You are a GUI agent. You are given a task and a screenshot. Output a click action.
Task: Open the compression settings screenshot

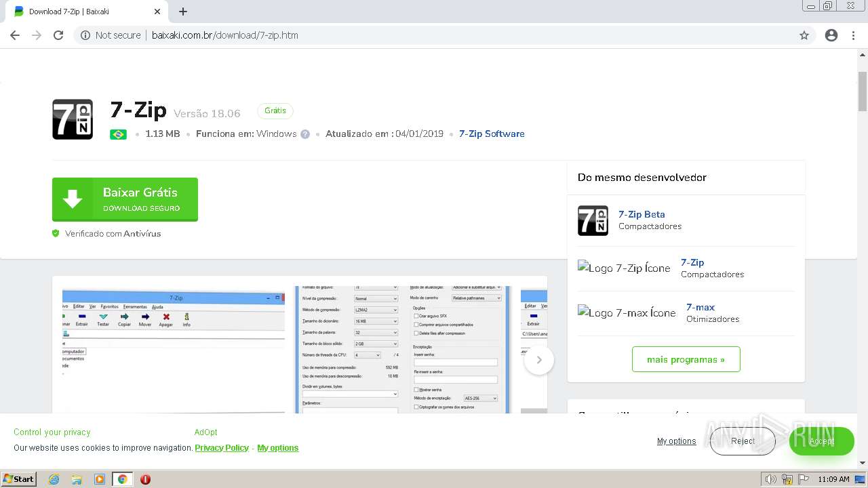[x=403, y=350]
